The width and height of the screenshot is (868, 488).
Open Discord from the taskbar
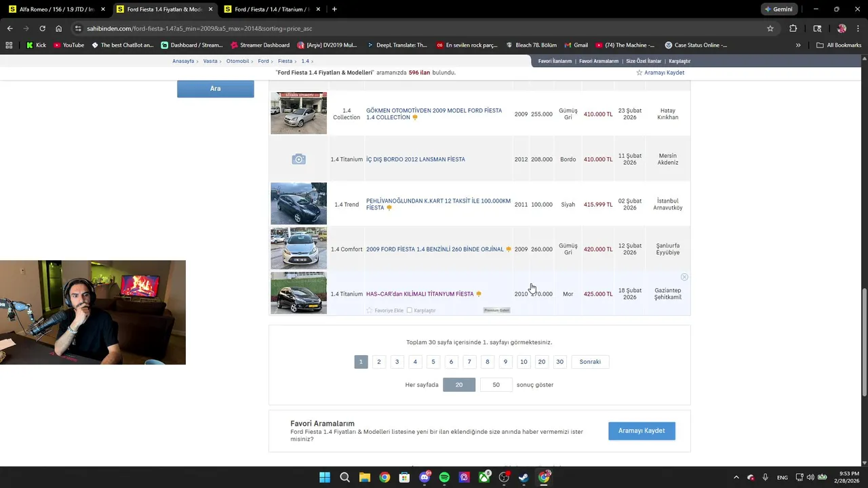(425, 477)
